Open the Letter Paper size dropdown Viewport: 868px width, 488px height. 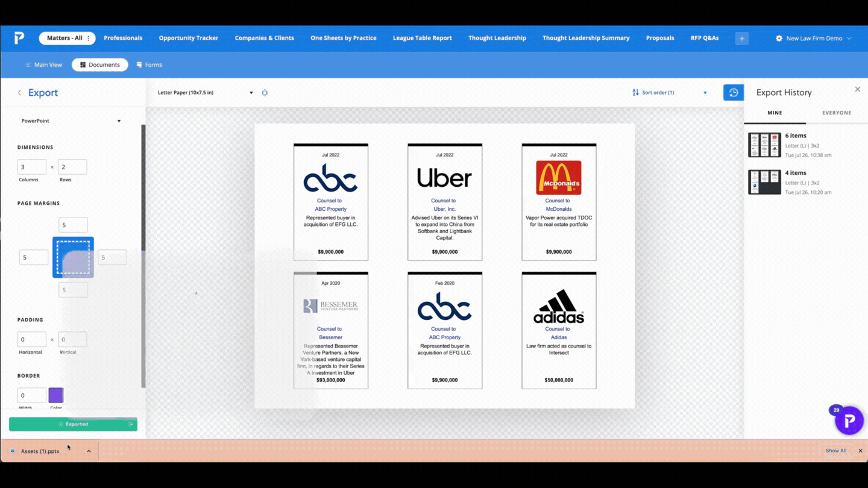click(205, 92)
